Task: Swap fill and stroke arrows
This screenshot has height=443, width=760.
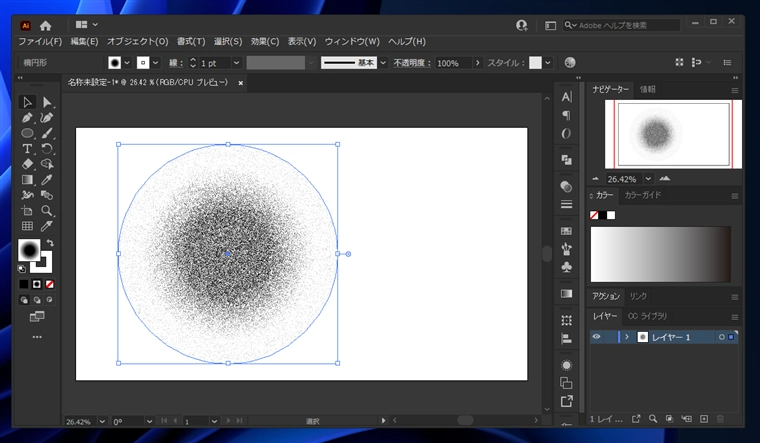Action: [x=50, y=243]
